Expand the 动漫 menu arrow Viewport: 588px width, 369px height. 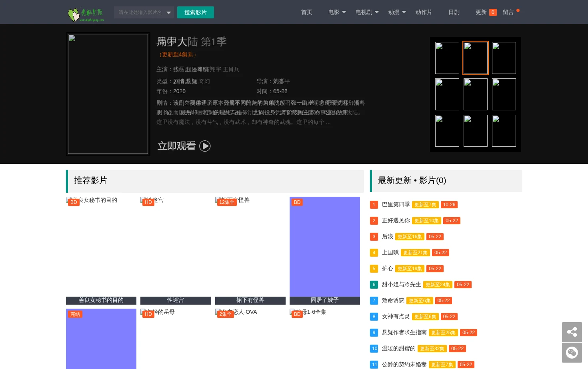point(404,12)
